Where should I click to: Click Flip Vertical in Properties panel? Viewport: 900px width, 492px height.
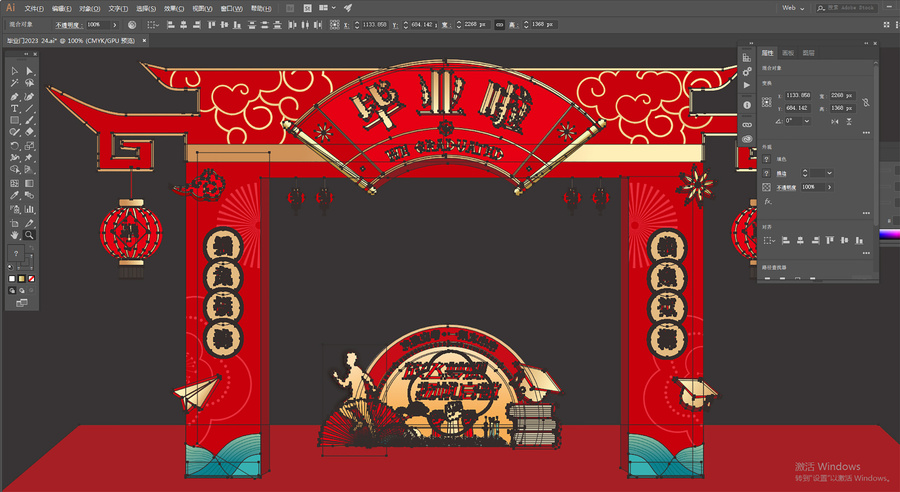(x=849, y=122)
